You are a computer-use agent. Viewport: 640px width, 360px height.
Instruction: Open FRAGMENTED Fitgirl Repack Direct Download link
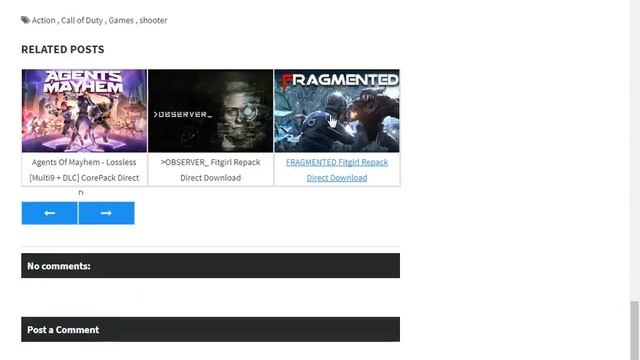tap(337, 170)
